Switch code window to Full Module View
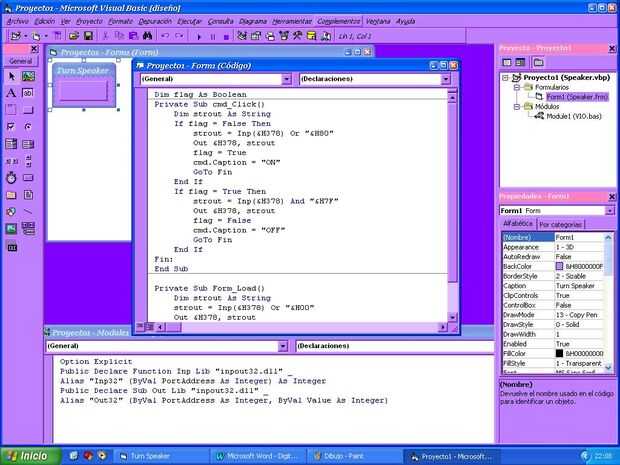Viewport: 620px width, 465px height. [149, 327]
